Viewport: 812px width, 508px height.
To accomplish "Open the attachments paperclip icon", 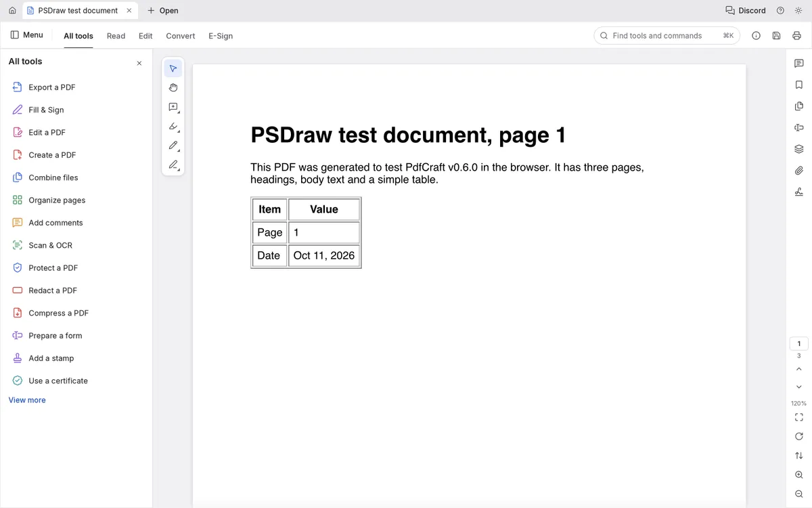I will pos(799,171).
